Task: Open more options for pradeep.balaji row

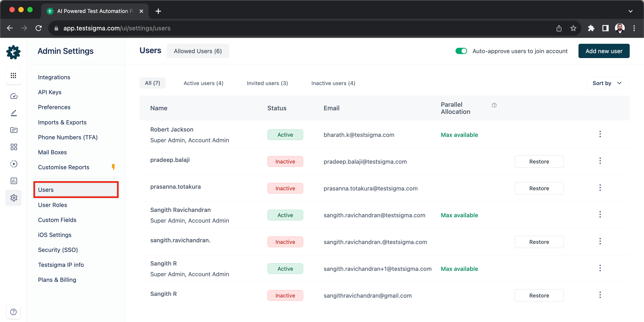Action: [x=600, y=161]
